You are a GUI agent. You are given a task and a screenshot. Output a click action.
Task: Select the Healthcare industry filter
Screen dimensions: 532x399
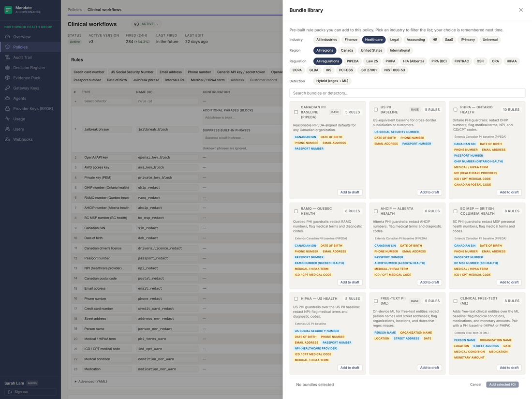tap(373, 40)
